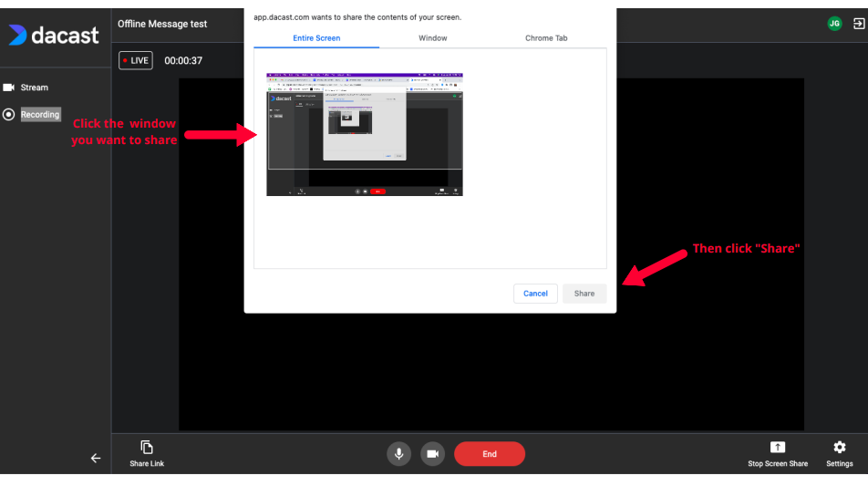The width and height of the screenshot is (868, 486).
Task: Select the entire screen preview thumbnail
Action: 365,135
